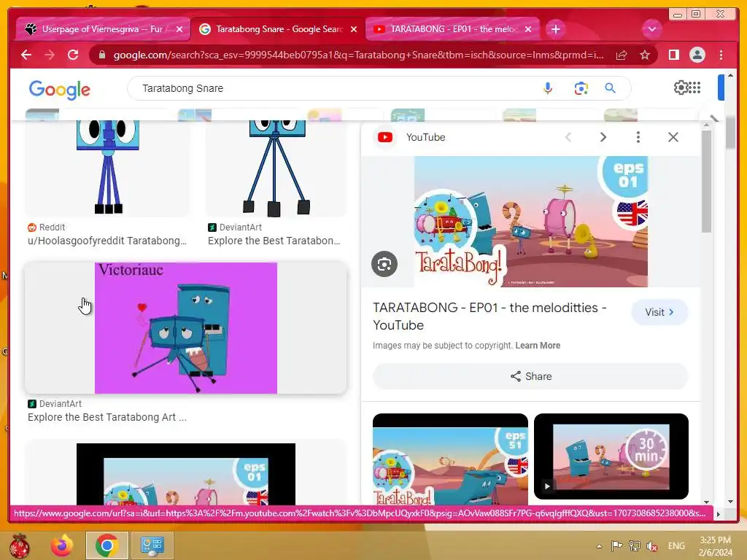Click the YouTube source icon in preview
The width and height of the screenshot is (747, 560).
385,137
